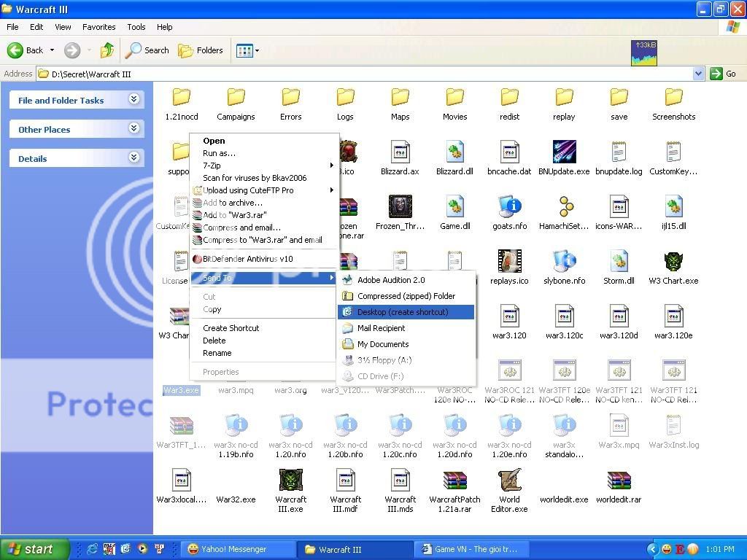Image resolution: width=747 pixels, height=560 pixels.
Task: Switch to Yahoo! Messenger in taskbar
Action: 233,549
